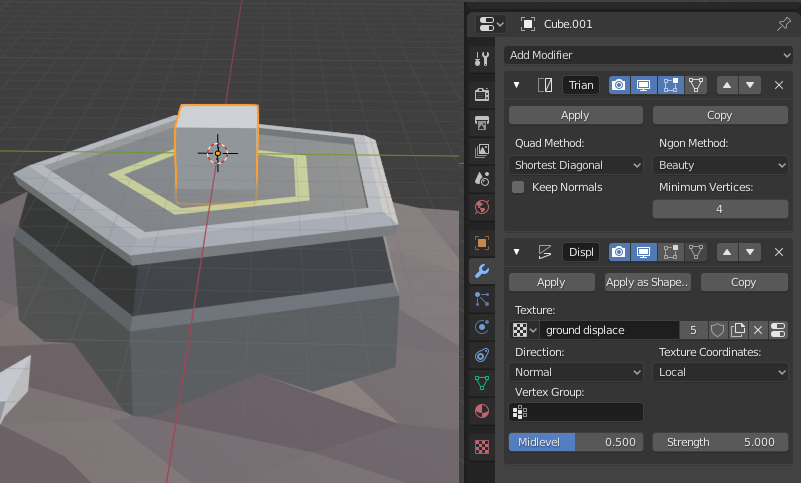Click the Vertex Group selection field
This screenshot has height=483, width=801.
(576, 412)
